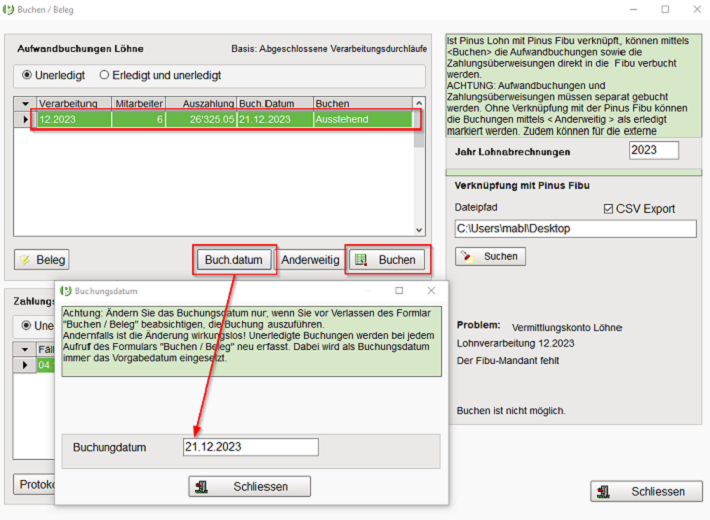Click the grid scrollbar down arrow
This screenshot has height=520, width=710.
(x=419, y=230)
